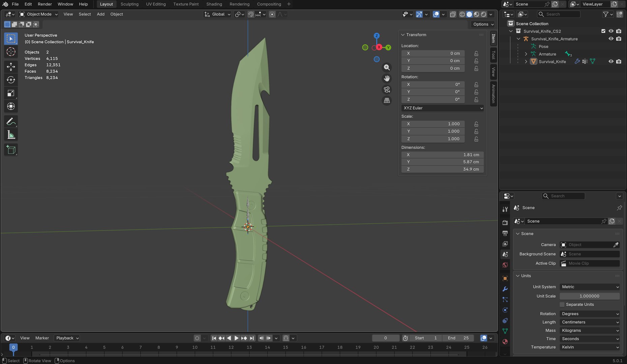The image size is (627, 364).
Task: Select the Cursor tool in left toolbar
Action: (11, 52)
